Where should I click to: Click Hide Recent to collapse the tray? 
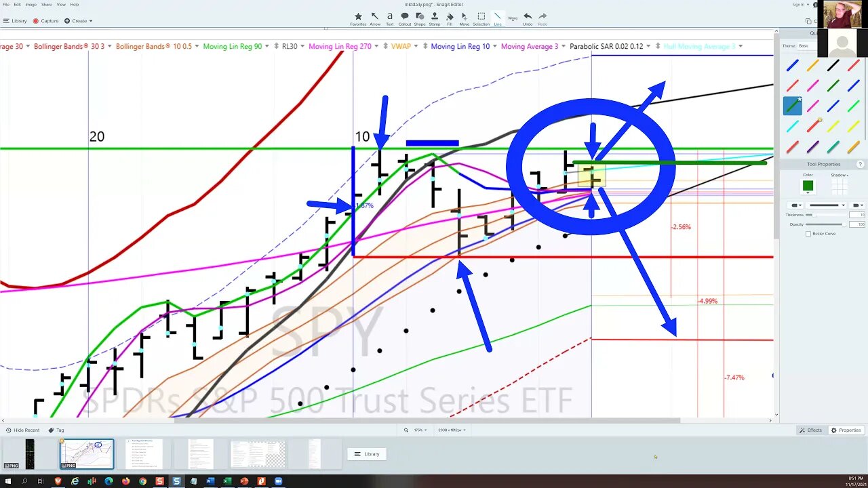tap(22, 430)
